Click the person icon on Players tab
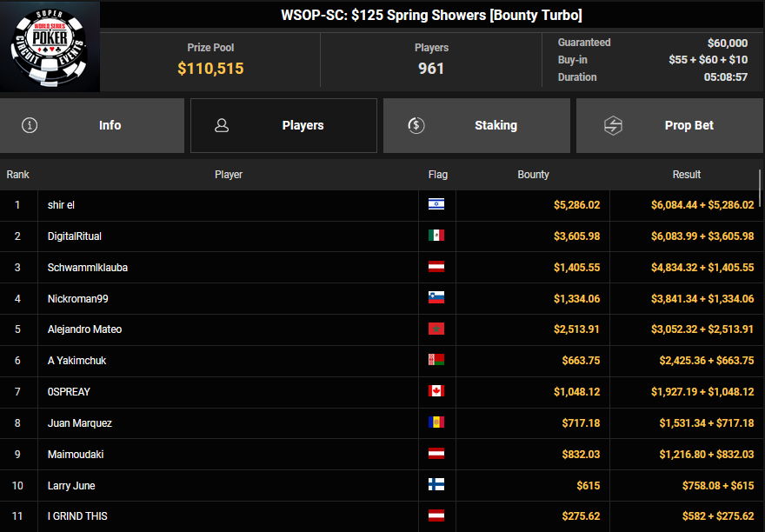This screenshot has width=765, height=532. click(222, 125)
